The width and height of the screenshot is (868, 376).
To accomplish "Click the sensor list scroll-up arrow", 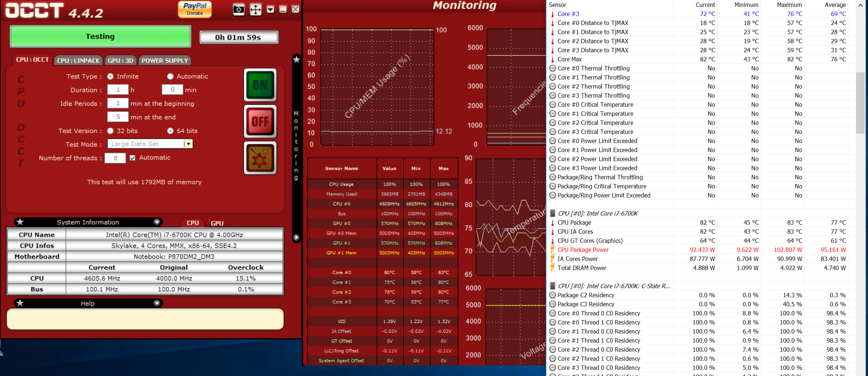I will click(860, 5).
